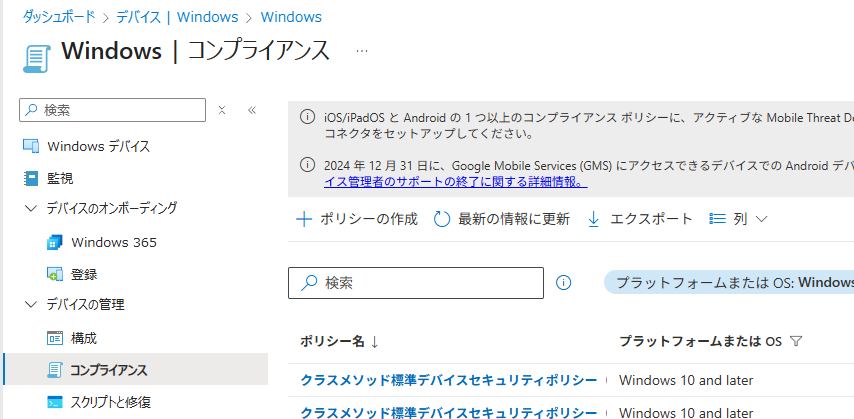The image size is (854, 419).
Task: Open the 監視 monitoring icon item
Action: 30,178
